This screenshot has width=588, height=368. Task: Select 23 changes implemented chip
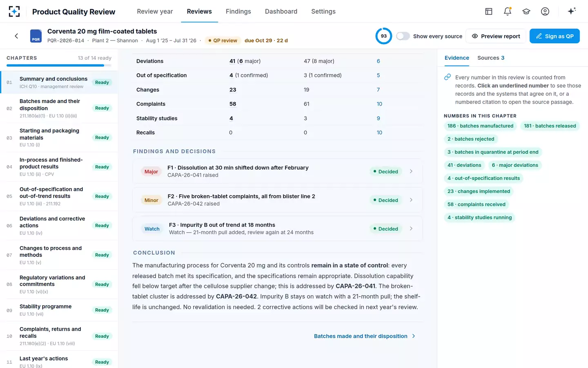pyautogui.click(x=479, y=191)
